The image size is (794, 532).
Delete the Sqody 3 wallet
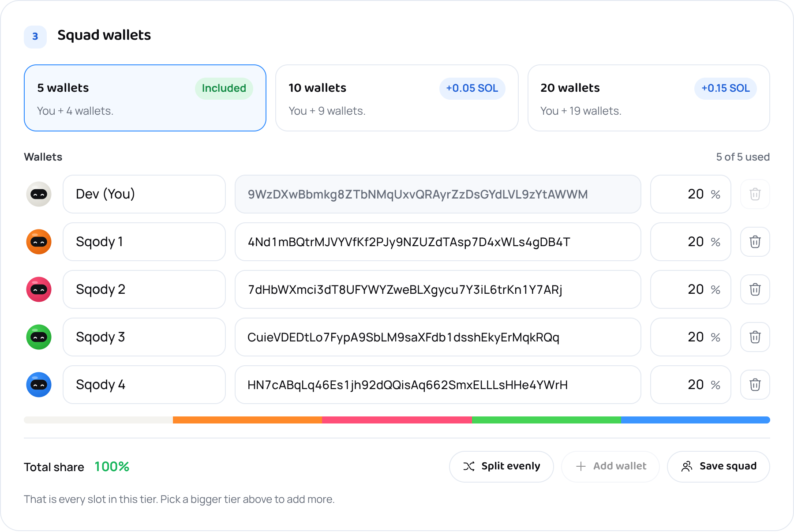[755, 337]
